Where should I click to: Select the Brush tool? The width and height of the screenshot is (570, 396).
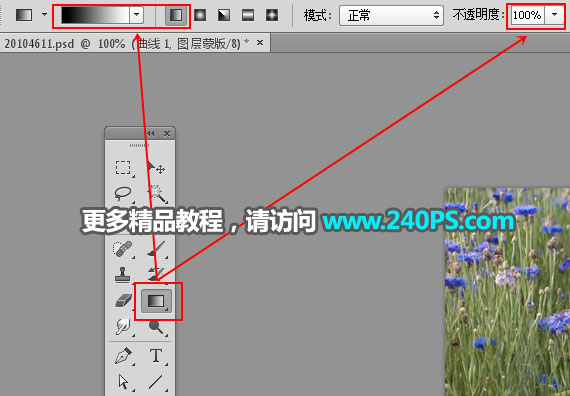pyautogui.click(x=156, y=250)
